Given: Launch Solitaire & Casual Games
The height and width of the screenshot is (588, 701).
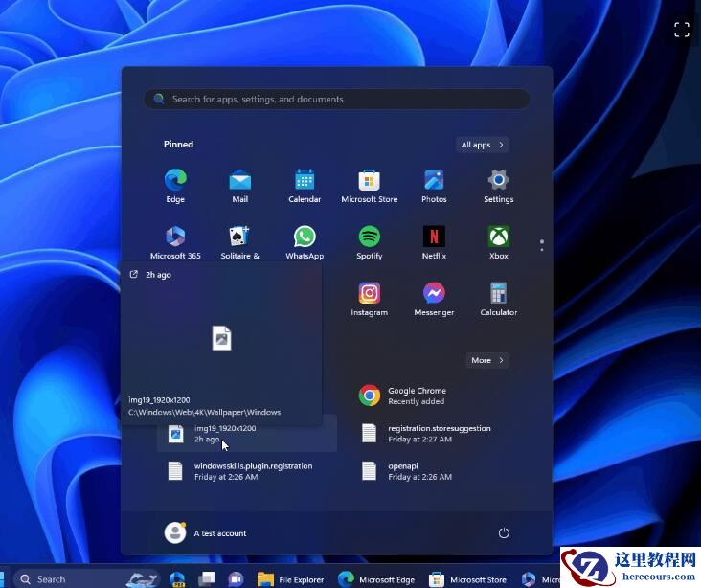Looking at the screenshot, I should pos(239,243).
